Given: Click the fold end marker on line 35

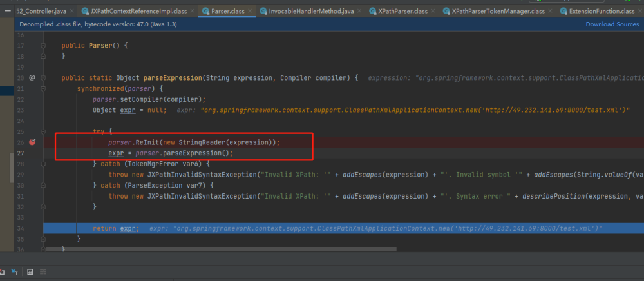Looking at the screenshot, I should tap(43, 238).
